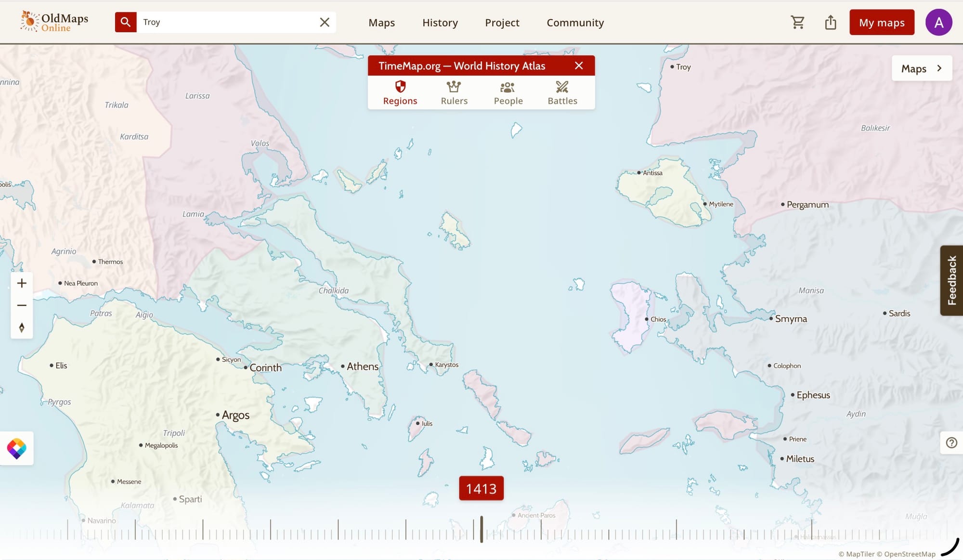
Task: Open the History menu
Action: [440, 23]
